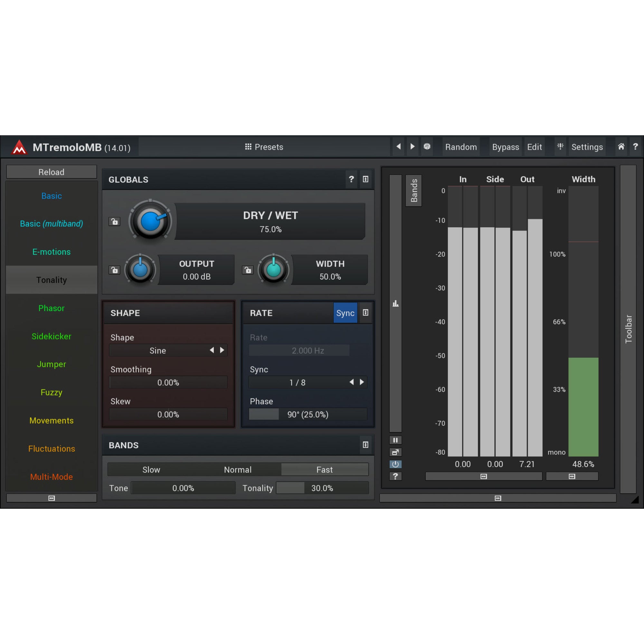The image size is (644, 644).
Task: Select the E-motions mode
Action: [x=52, y=252]
